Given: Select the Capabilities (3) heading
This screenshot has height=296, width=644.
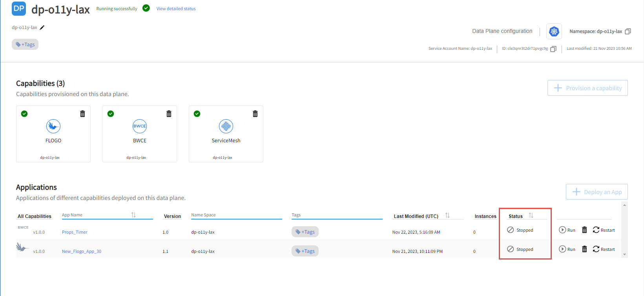Looking at the screenshot, I should tap(40, 83).
